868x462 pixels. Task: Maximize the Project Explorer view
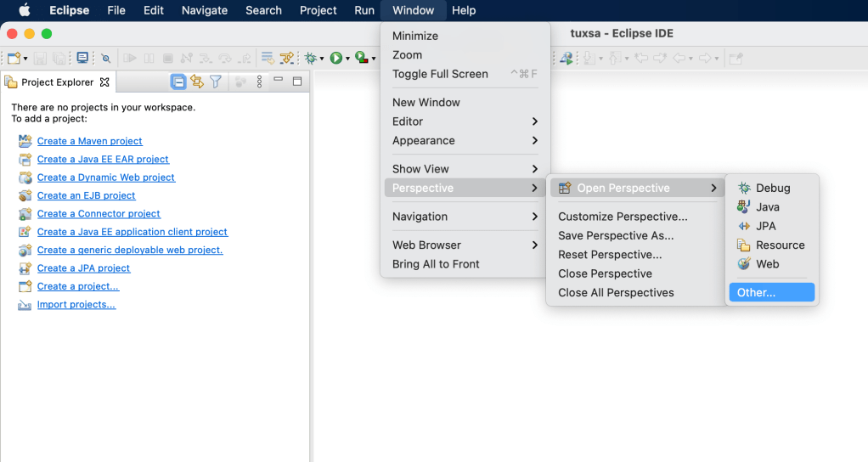pyautogui.click(x=297, y=82)
